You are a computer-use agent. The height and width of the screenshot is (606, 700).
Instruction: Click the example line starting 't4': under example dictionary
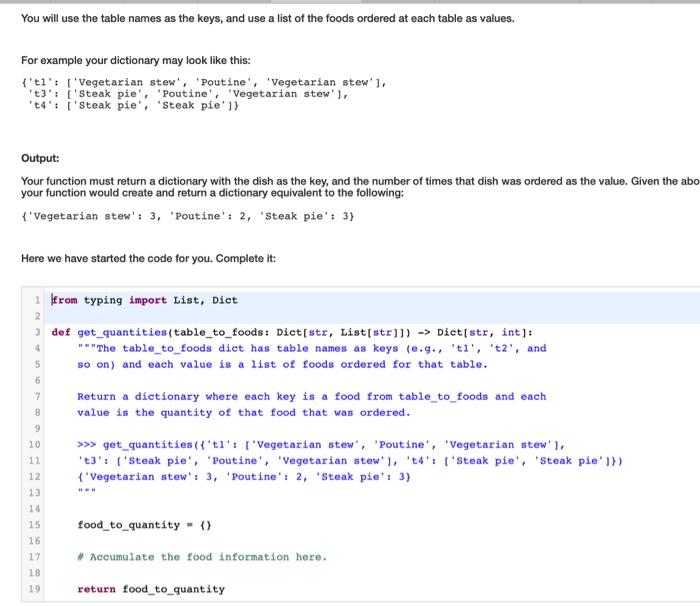(133, 105)
